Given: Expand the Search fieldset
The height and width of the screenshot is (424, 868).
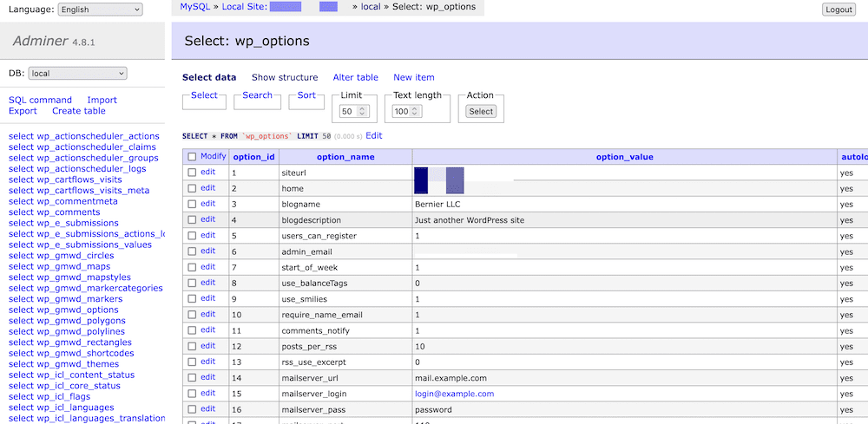Looking at the screenshot, I should click(x=258, y=95).
